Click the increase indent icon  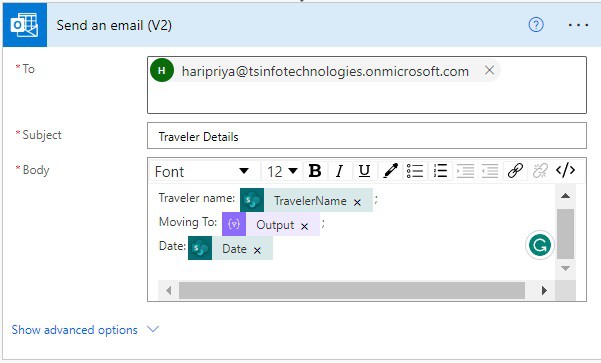click(x=465, y=171)
